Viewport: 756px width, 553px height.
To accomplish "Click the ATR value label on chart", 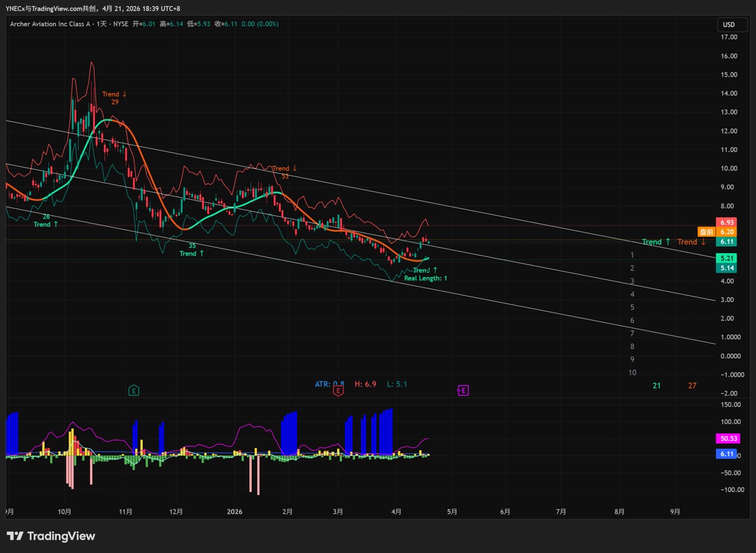I will (x=329, y=384).
